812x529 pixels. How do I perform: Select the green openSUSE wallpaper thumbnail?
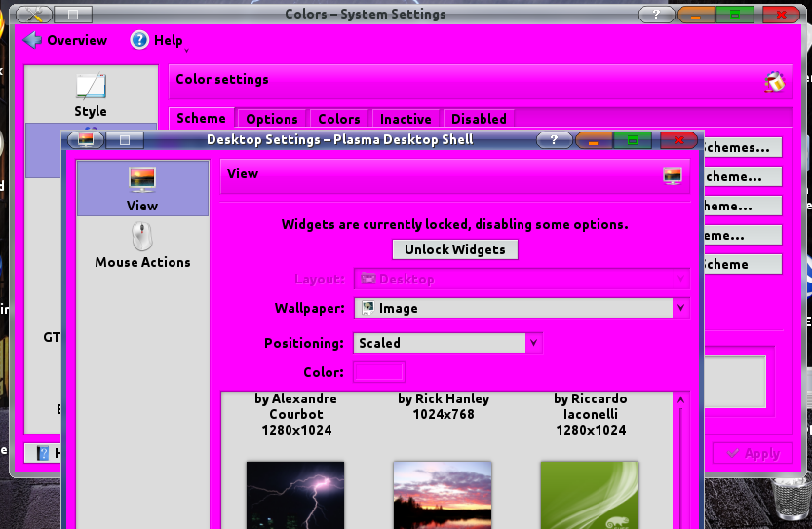pos(590,495)
